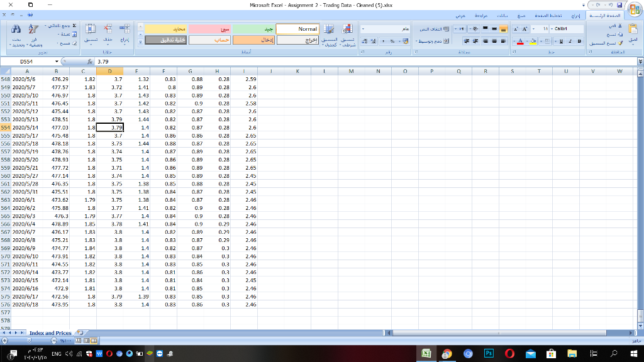
Task: Open Conditional Formatting menu
Action: tap(347, 35)
